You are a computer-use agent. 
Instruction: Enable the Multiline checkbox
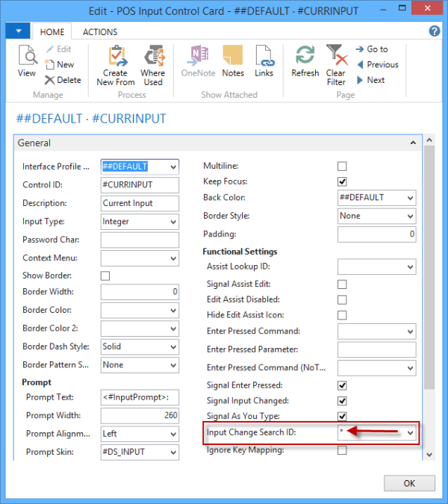click(342, 166)
